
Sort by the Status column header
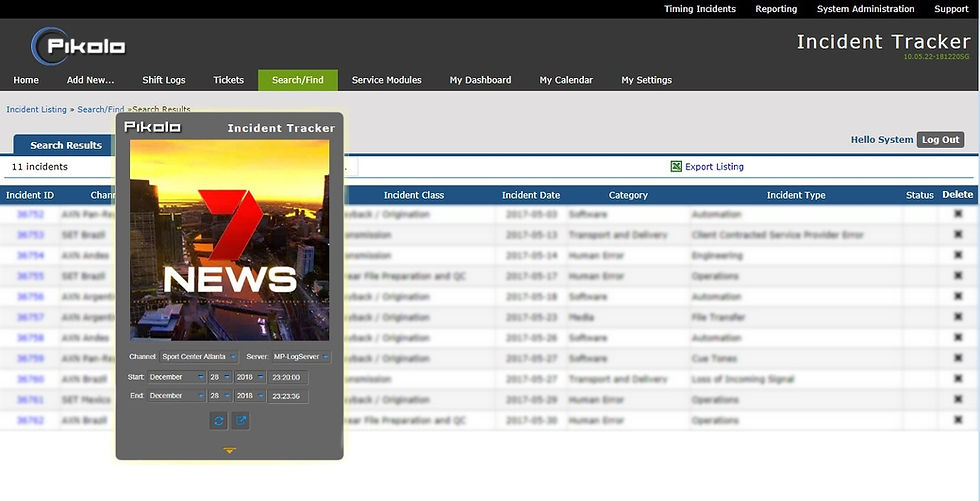[919, 195]
